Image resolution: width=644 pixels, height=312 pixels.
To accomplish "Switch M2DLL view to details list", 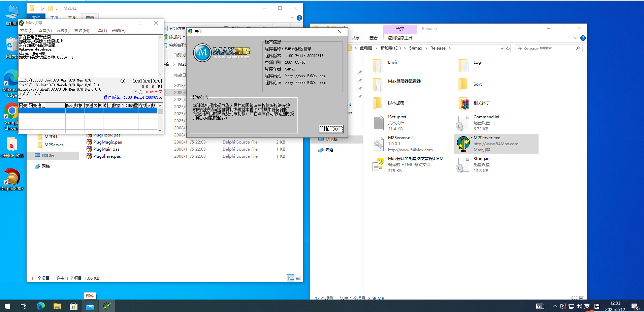I will 291,278.
